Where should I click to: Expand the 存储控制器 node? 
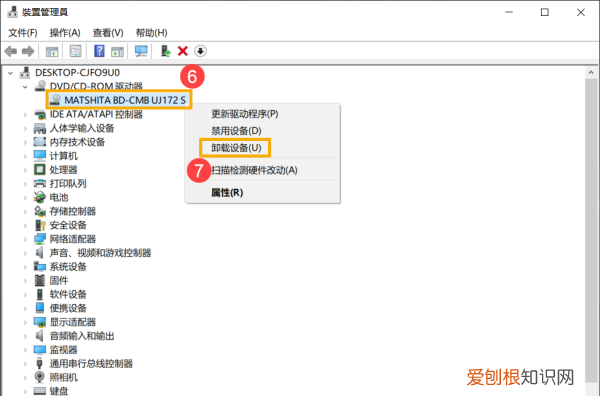25,212
